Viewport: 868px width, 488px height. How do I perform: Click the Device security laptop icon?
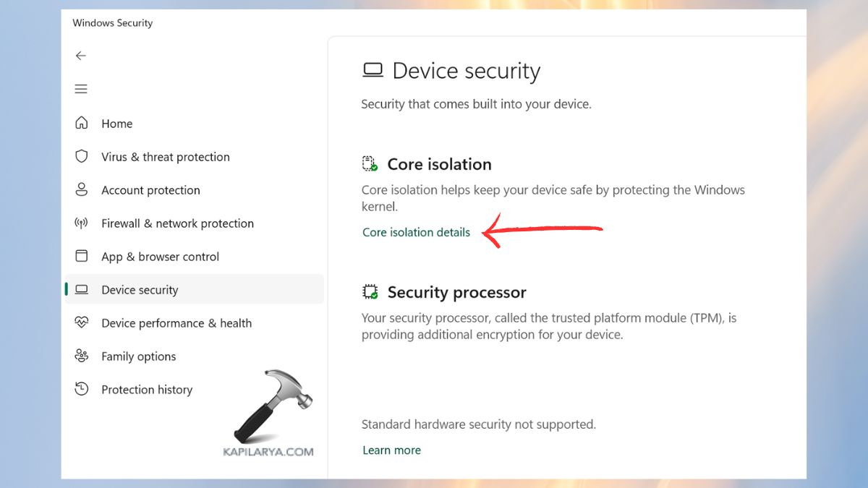[x=82, y=289]
